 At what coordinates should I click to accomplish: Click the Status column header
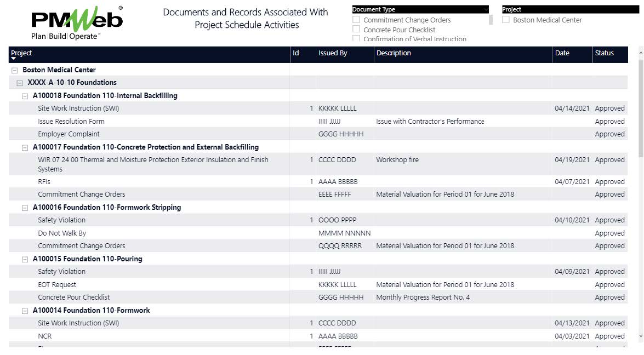coord(604,54)
